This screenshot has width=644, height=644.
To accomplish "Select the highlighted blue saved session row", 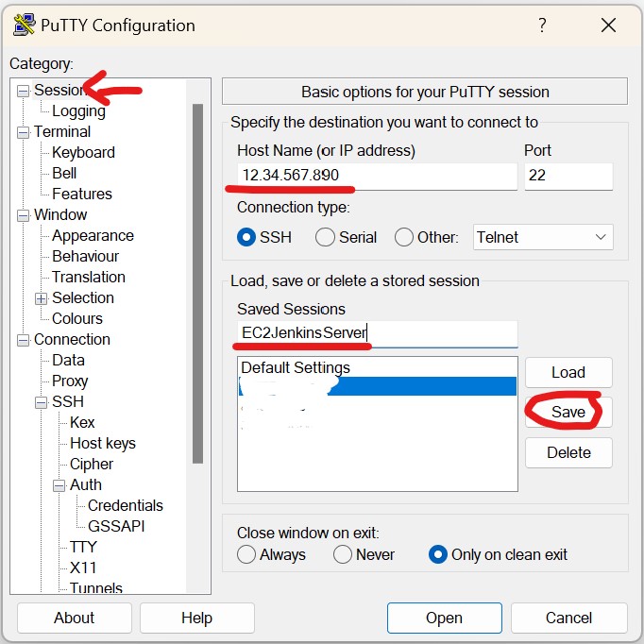I will 378,386.
